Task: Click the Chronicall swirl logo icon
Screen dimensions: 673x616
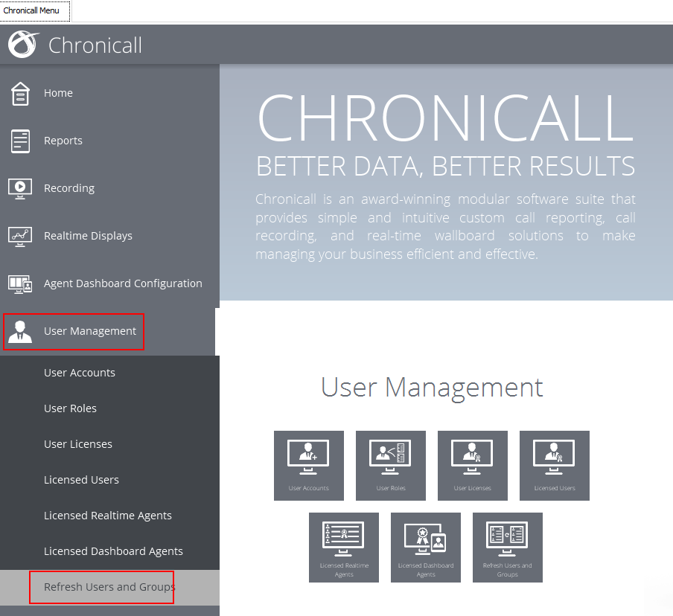Action: pyautogui.click(x=23, y=44)
